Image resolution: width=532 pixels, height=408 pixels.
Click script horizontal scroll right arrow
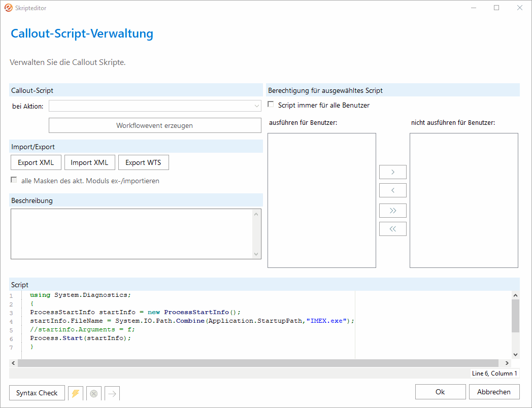click(507, 363)
